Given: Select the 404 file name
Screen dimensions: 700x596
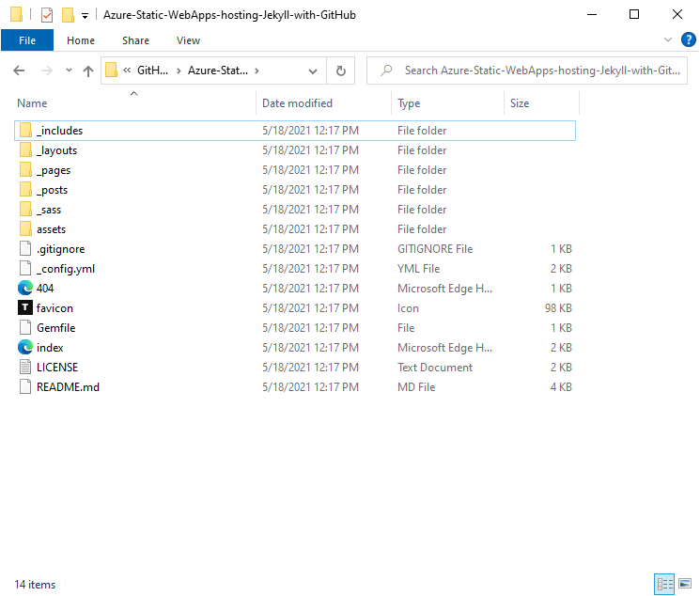Looking at the screenshot, I should coord(45,289).
